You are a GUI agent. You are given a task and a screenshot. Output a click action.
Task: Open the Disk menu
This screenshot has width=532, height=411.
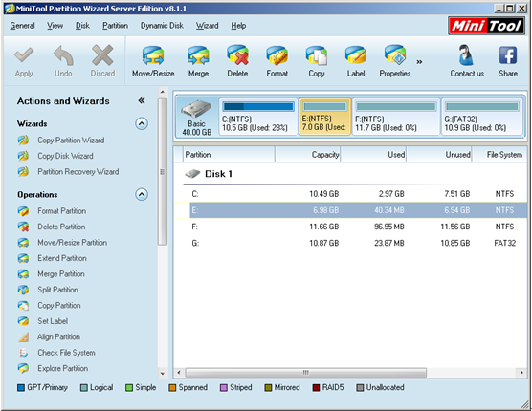[x=82, y=26]
